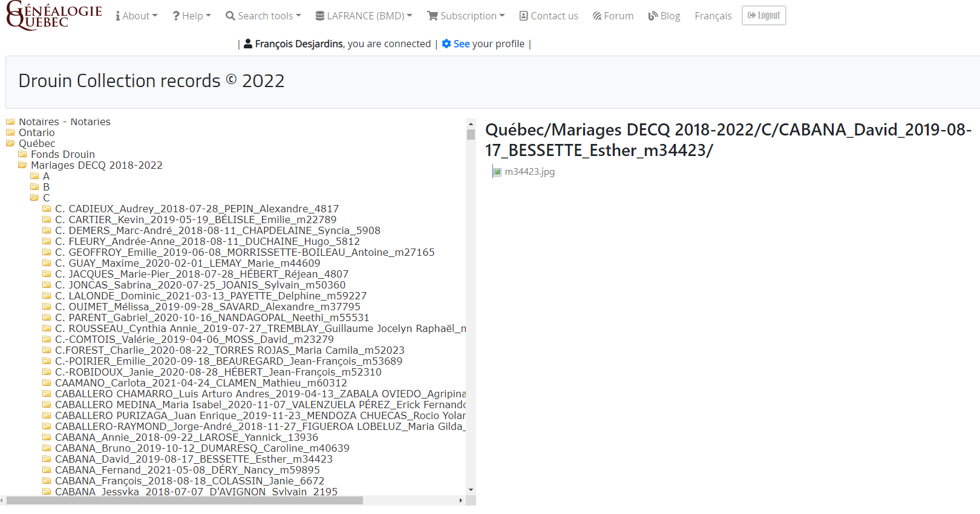The height and width of the screenshot is (514, 980).
Task: Click the tree panel scroll-down arrow
Action: [471, 490]
